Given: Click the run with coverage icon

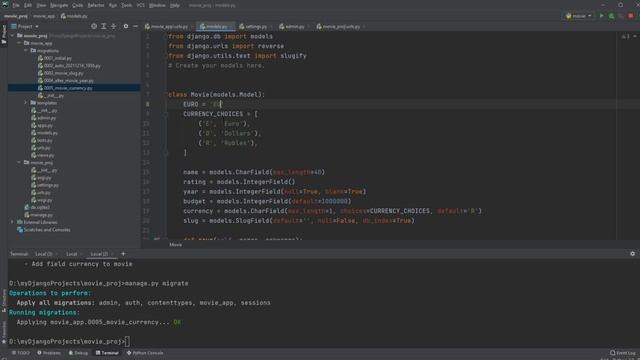Looking at the screenshot, I should point(621,16).
